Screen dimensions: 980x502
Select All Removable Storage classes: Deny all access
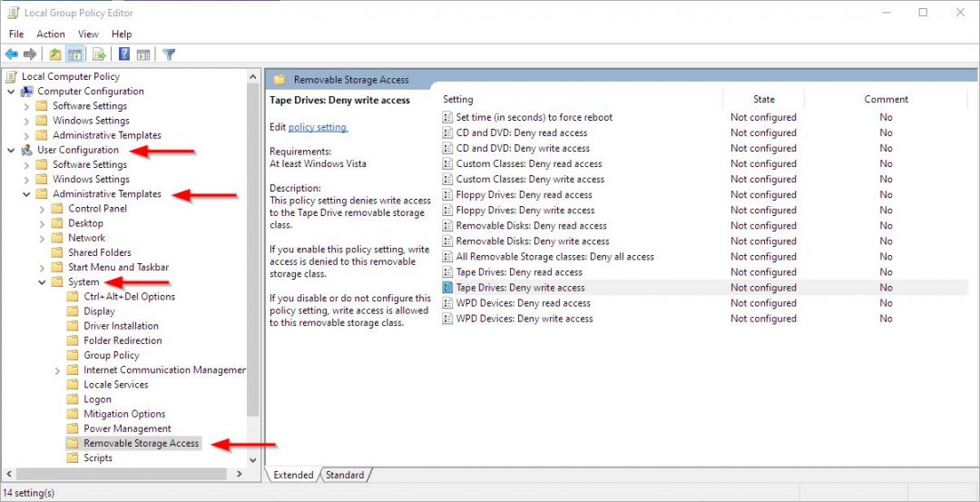click(x=555, y=256)
